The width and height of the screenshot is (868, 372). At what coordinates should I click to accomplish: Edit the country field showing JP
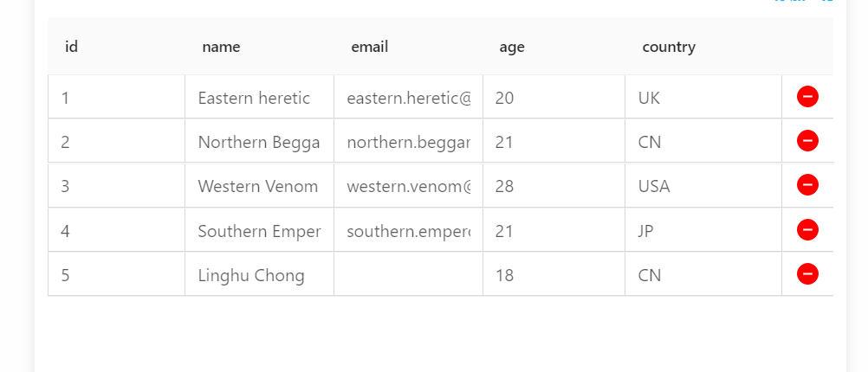(703, 231)
